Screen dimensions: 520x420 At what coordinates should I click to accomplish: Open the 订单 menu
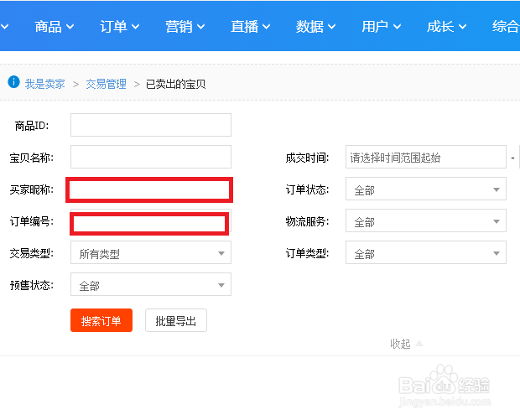(119, 27)
